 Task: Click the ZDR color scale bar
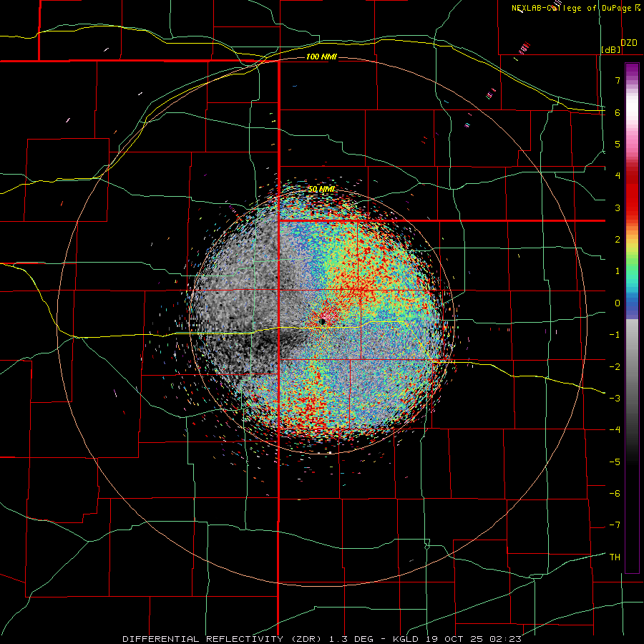tap(632, 318)
